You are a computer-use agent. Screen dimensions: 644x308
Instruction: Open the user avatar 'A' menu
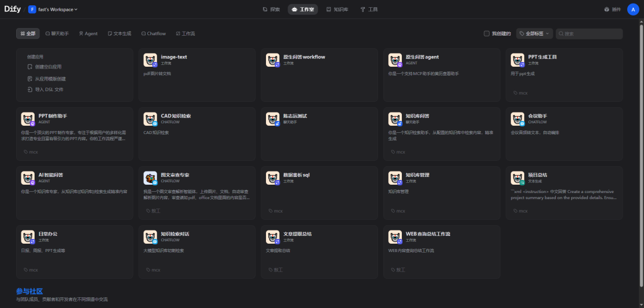pos(633,10)
